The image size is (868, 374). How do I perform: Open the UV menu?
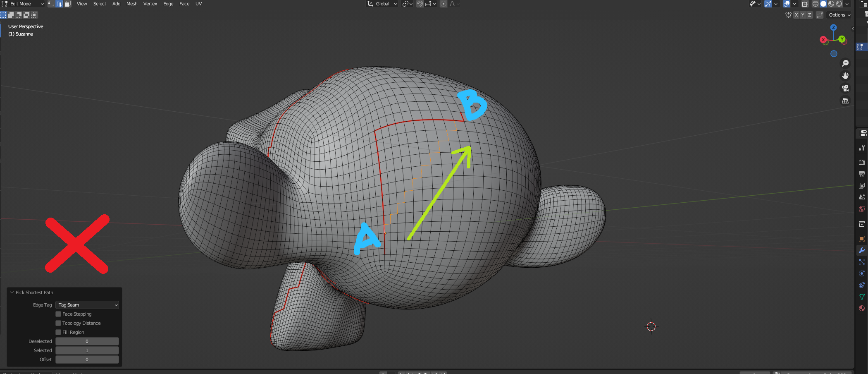198,4
